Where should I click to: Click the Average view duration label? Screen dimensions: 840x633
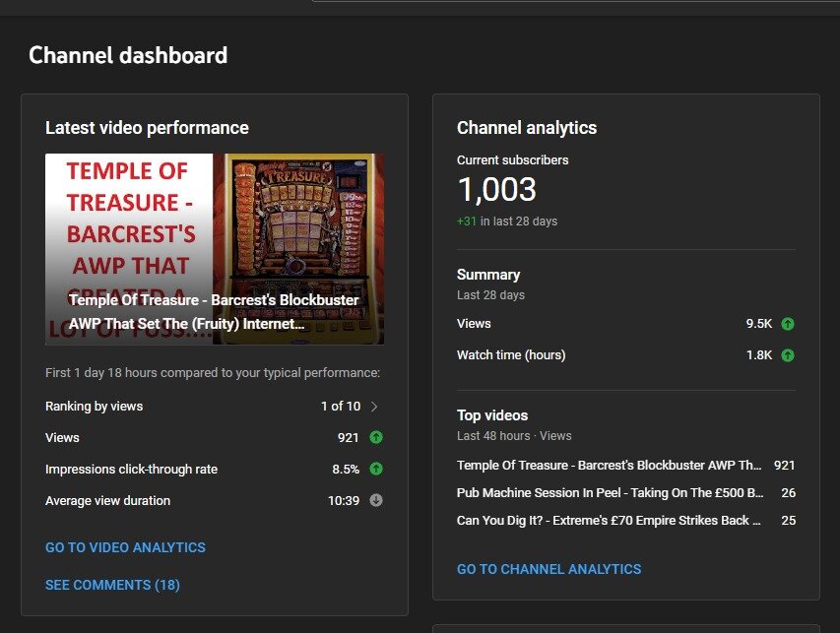pos(107,501)
